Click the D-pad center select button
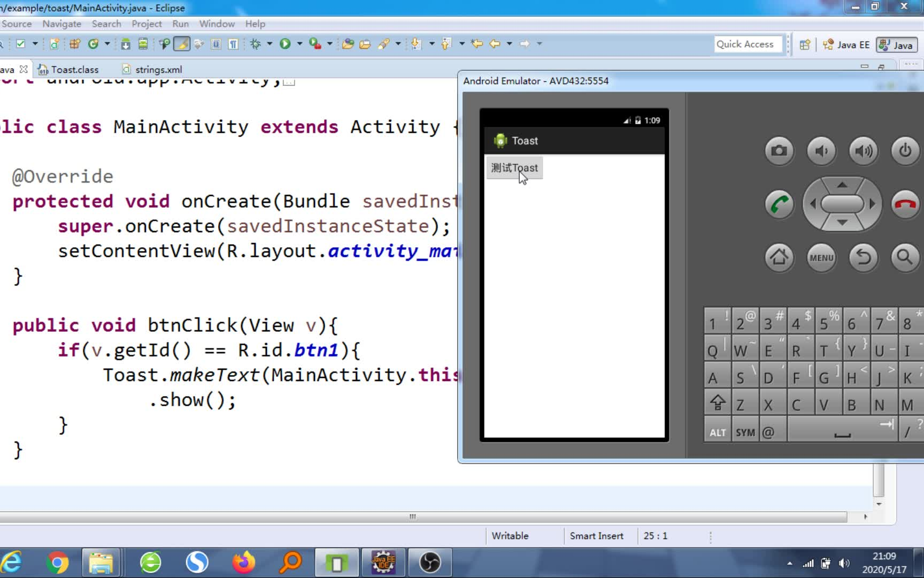This screenshot has height=578, width=924. click(x=842, y=204)
